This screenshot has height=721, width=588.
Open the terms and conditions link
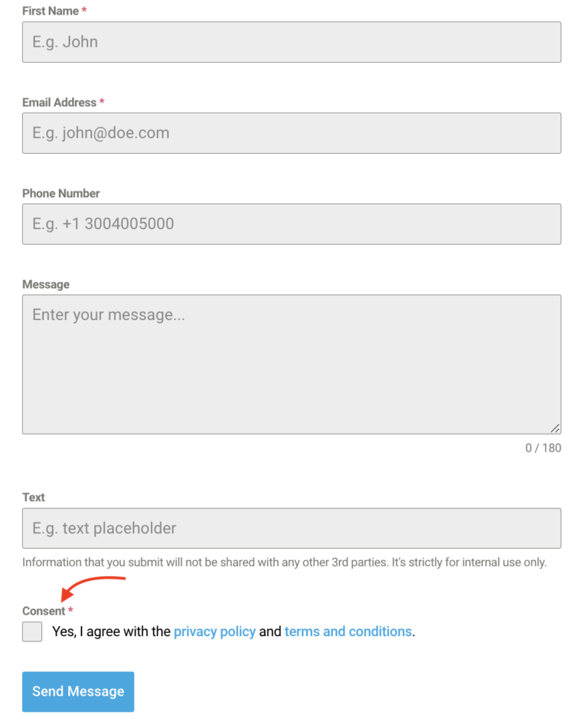click(x=348, y=631)
